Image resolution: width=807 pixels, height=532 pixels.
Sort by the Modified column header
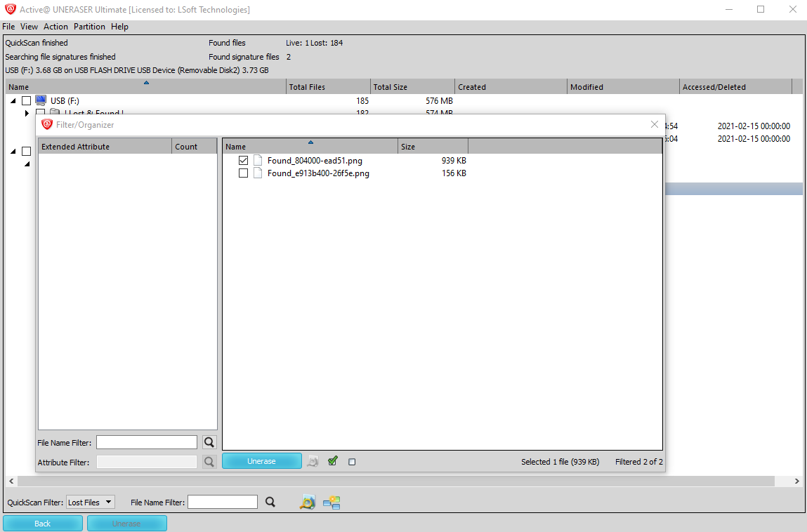click(623, 87)
